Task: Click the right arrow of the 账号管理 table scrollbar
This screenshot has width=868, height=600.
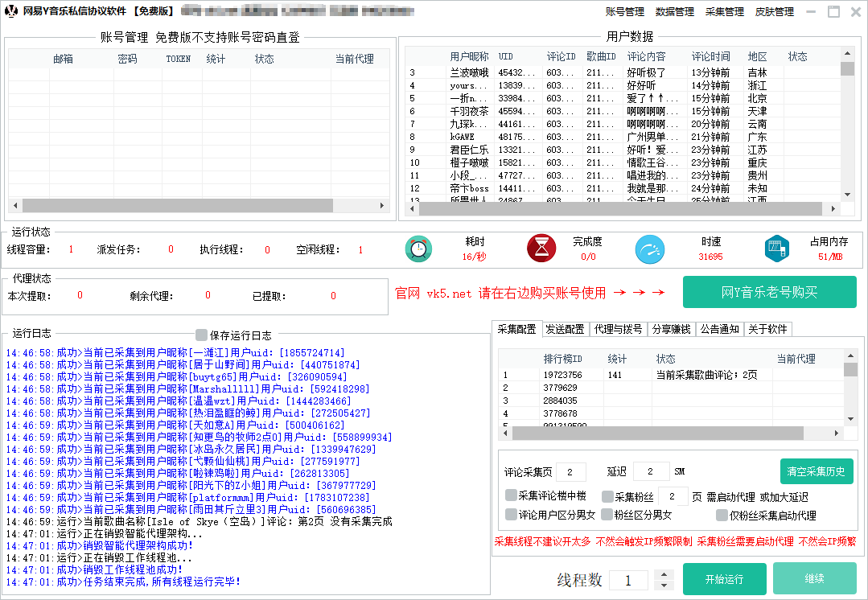Action: pyautogui.click(x=382, y=205)
